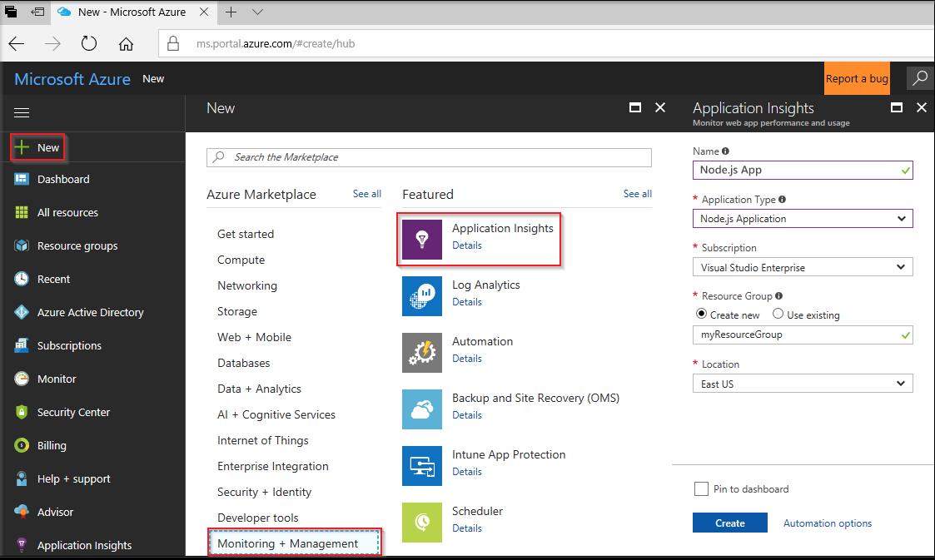Click the Automation gear featured icon
The height and width of the screenshot is (560, 935).
click(422, 353)
